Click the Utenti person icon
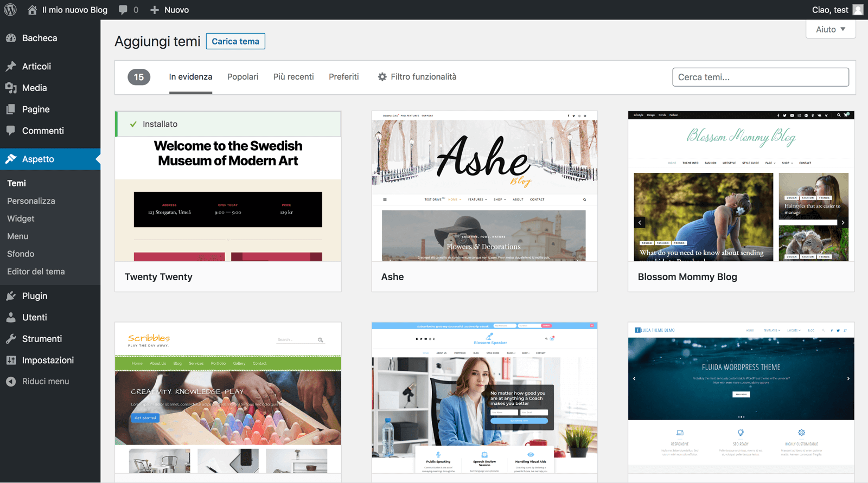This screenshot has height=483, width=868. point(11,317)
